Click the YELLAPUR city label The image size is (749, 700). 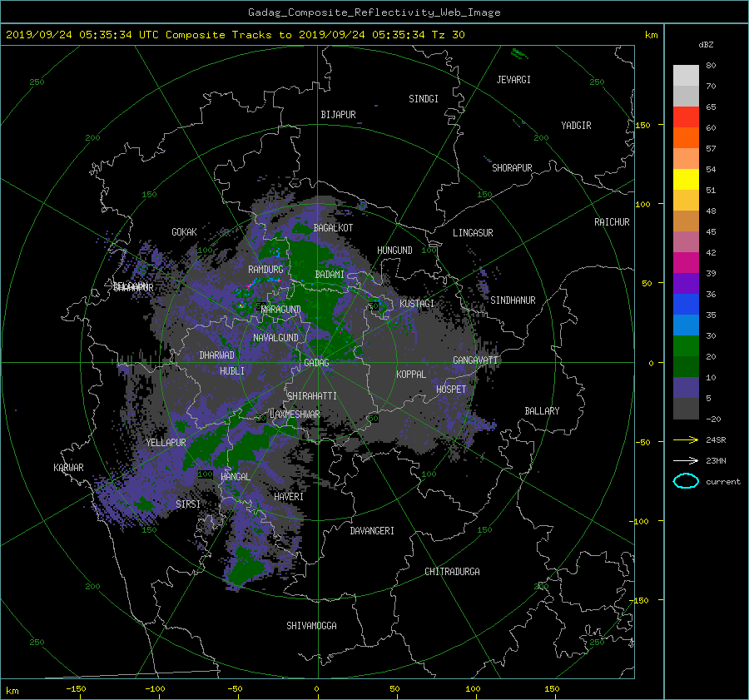(166, 443)
